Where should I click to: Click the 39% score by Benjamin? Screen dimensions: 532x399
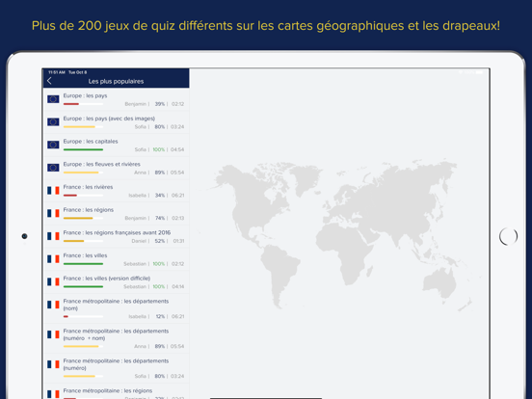click(159, 104)
